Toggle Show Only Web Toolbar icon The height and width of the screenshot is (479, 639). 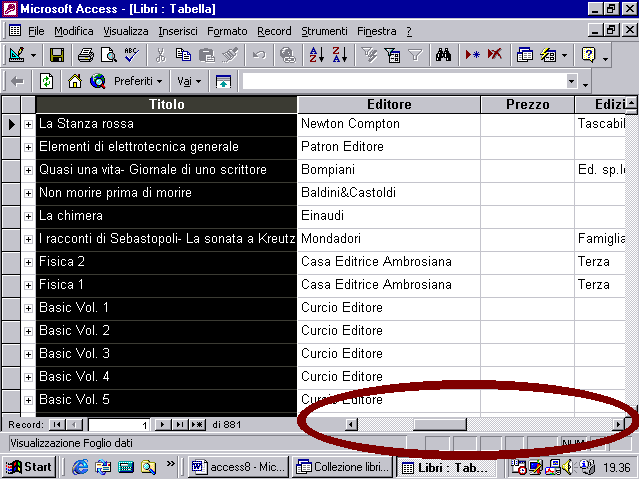(x=223, y=82)
